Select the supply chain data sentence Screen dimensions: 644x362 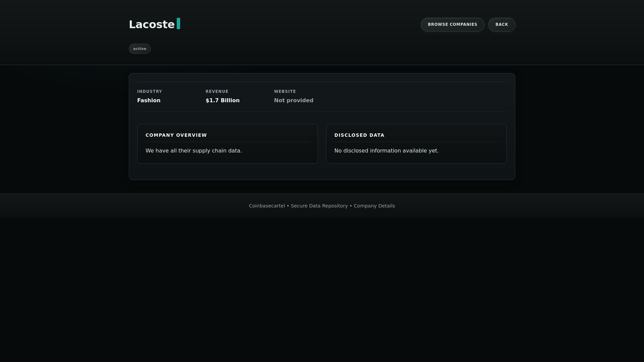pyautogui.click(x=194, y=151)
